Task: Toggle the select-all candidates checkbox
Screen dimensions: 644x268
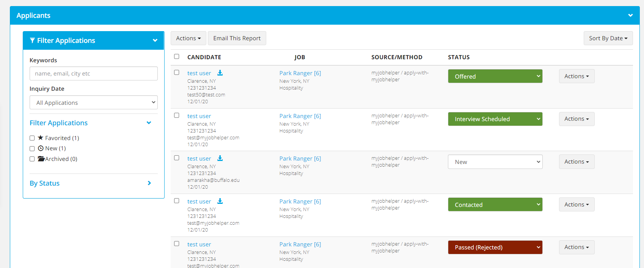Action: 177,57
